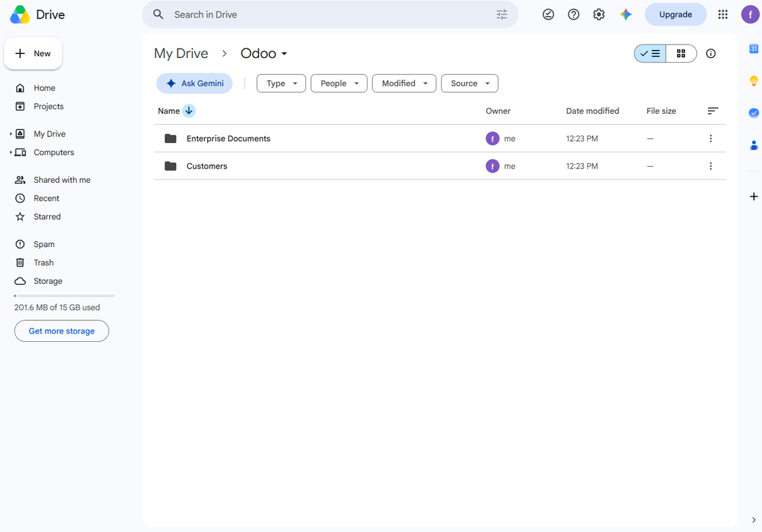Open the offline ready status icon
Screen dimensions: 762x532
tap(548, 15)
